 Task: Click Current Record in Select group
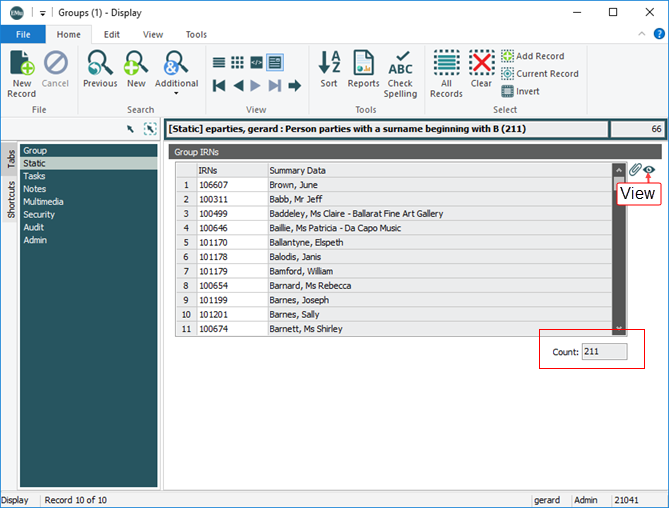click(539, 74)
